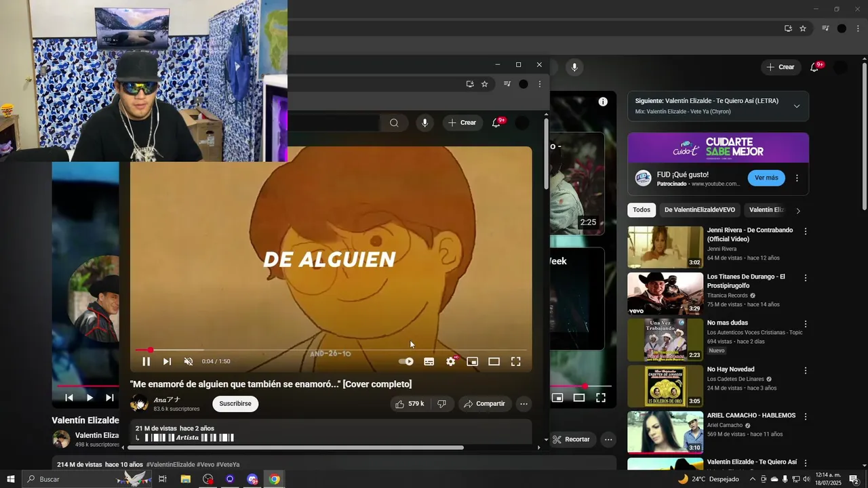The width and height of the screenshot is (868, 488).
Task: Start voice search in front YouTube window
Action: 425,123
